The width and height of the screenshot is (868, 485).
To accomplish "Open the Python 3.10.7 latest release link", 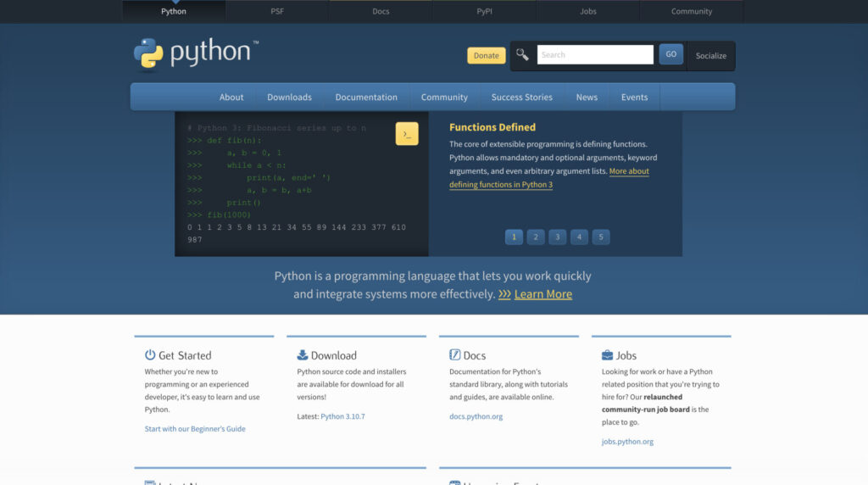I will [x=342, y=416].
